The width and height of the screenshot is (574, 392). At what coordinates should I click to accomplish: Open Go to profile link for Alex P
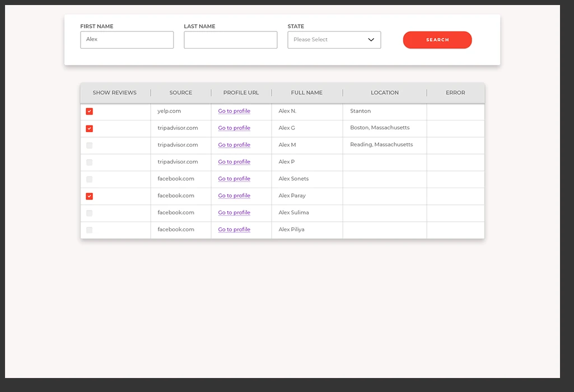pos(234,161)
